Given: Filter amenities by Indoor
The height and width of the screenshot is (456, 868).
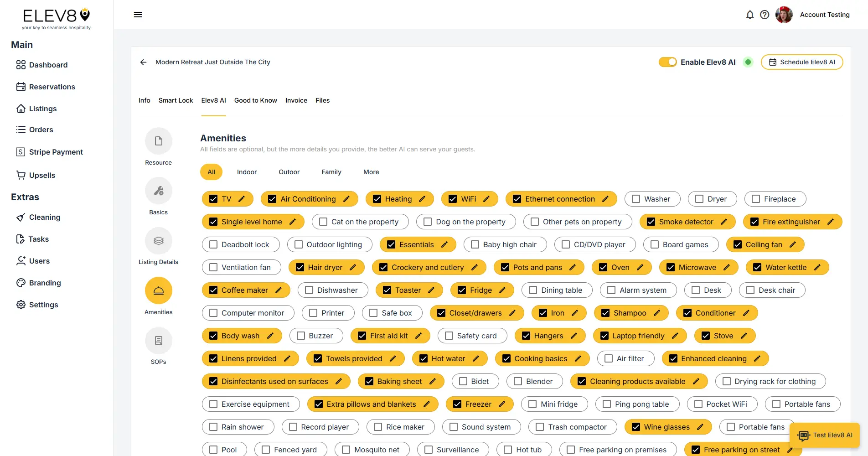Looking at the screenshot, I should 247,172.
